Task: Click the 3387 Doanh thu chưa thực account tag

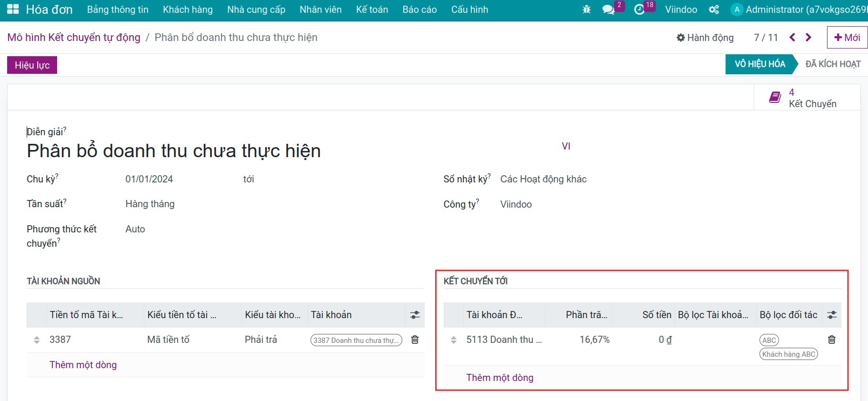Action: click(356, 340)
